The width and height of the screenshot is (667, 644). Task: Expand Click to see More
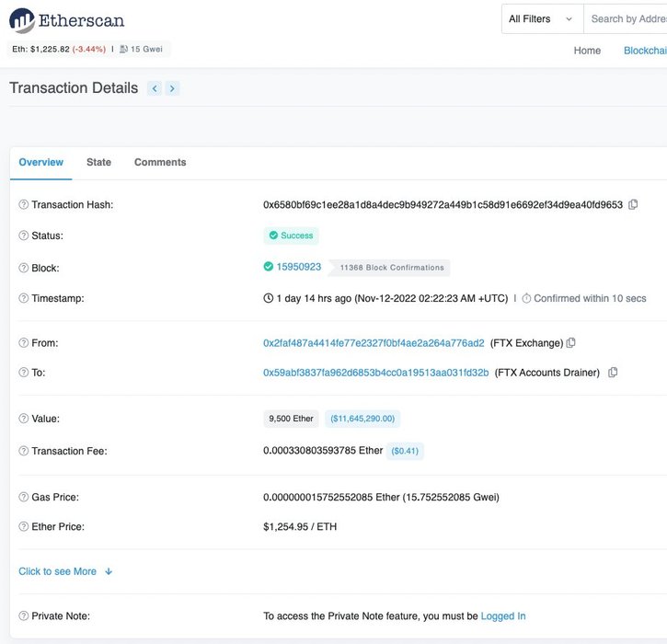[65, 571]
